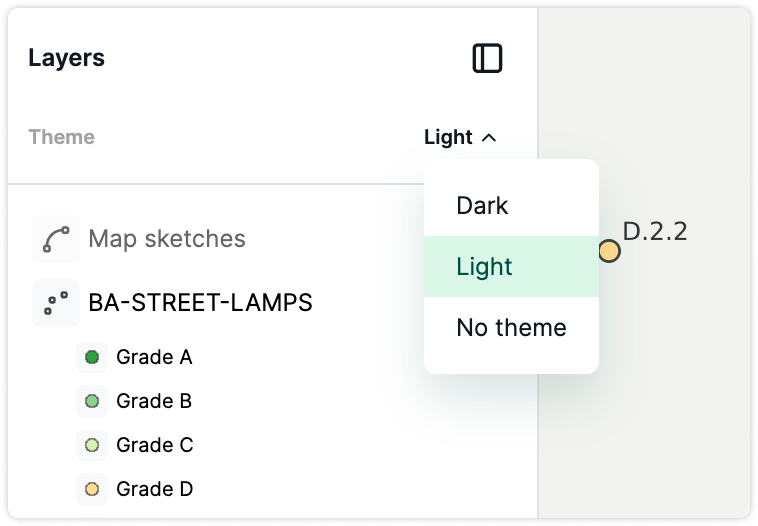The width and height of the screenshot is (758, 526).
Task: Click the Grade D legend label
Action: coord(155,489)
